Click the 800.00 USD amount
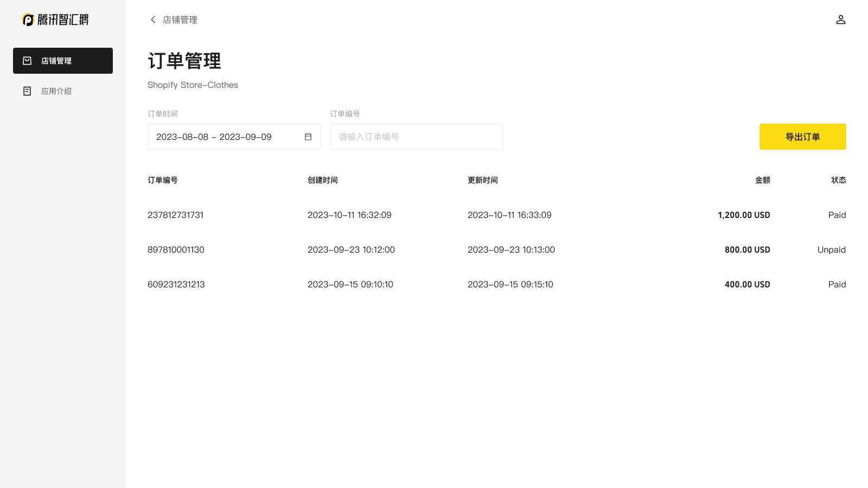Screen dimensions: 868x488 coord(748,249)
